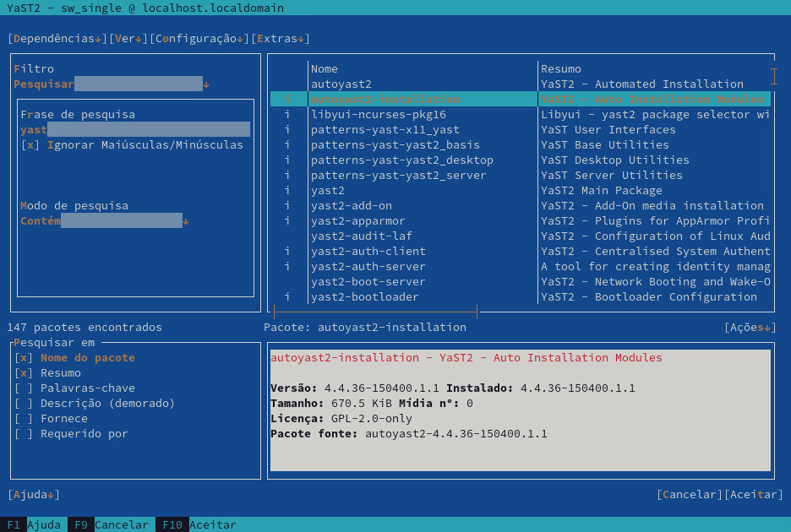Screen dimensions: 791x532
Task: Select the yast2-add-on package row
Action: click(x=520, y=206)
